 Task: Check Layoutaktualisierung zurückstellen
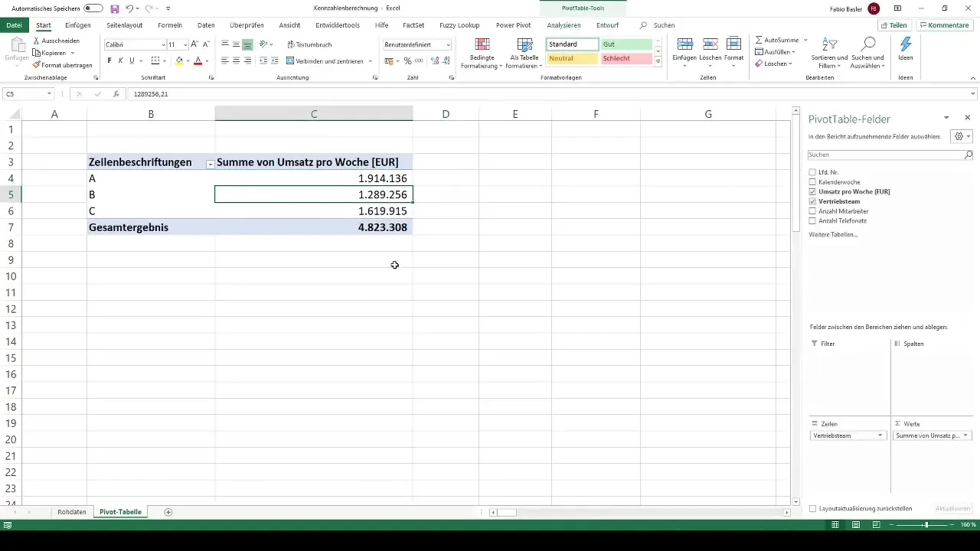coord(812,508)
